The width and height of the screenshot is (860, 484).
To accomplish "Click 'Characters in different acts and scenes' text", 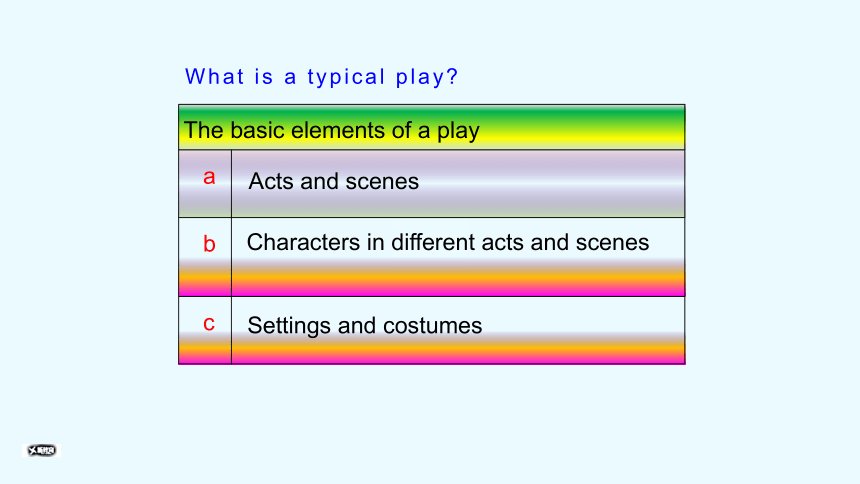I will pos(448,242).
